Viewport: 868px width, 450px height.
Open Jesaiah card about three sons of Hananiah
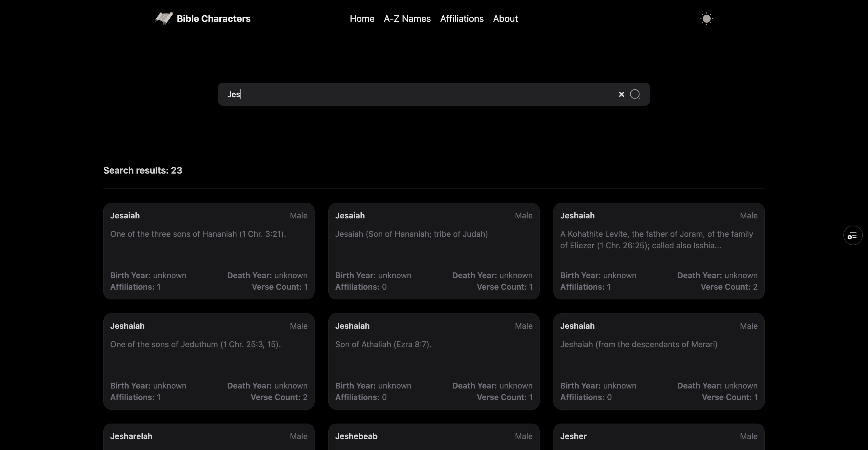[209, 251]
